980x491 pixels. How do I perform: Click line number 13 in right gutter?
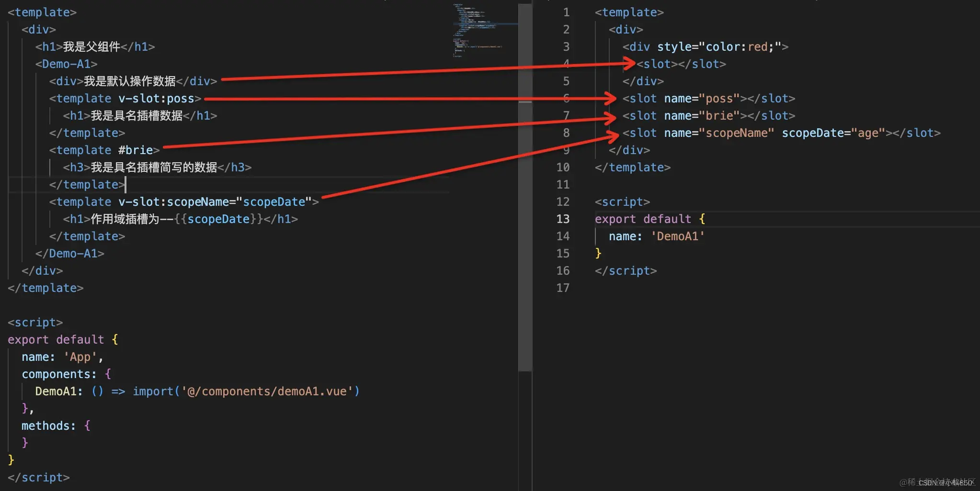563,219
